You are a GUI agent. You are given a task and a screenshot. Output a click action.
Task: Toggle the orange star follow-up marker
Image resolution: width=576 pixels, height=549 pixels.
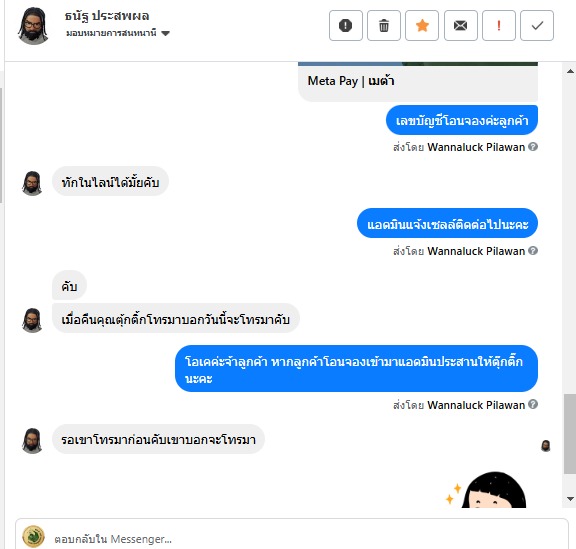[x=422, y=25]
